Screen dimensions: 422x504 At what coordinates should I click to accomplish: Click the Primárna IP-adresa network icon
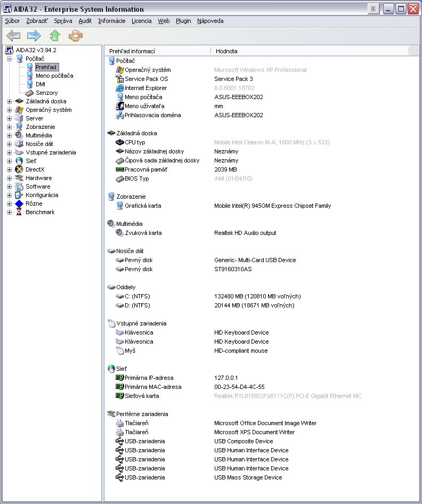coord(120,378)
